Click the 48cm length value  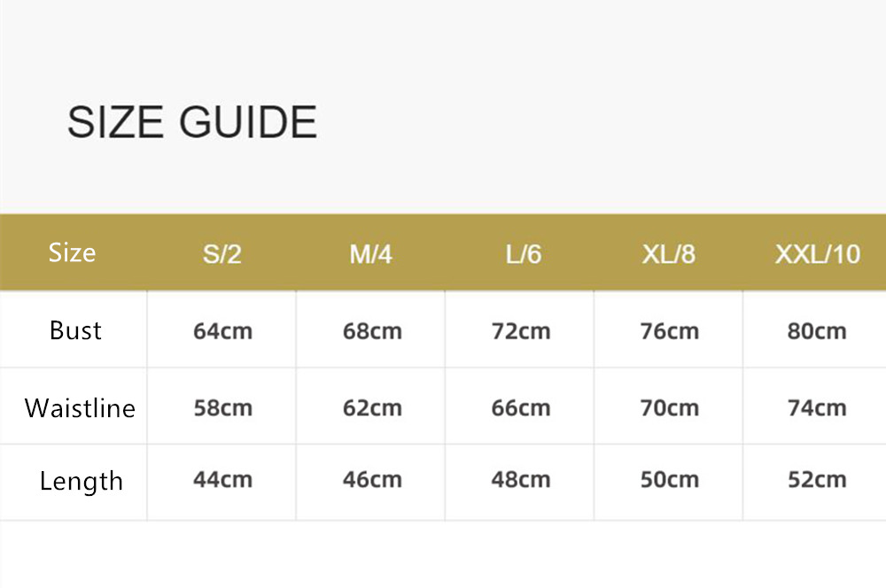tap(521, 480)
